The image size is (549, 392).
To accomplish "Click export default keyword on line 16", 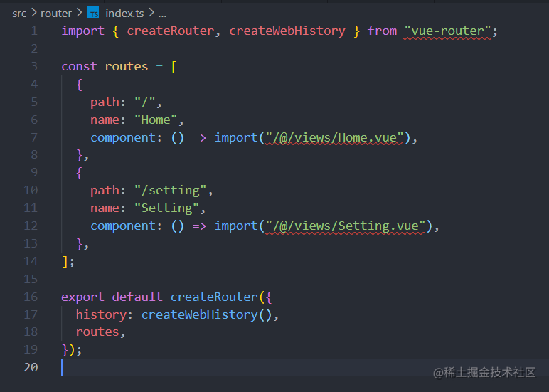I will [x=112, y=297].
